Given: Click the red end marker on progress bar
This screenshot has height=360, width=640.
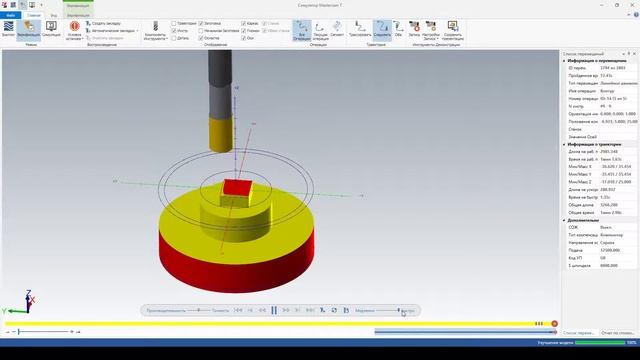Looking at the screenshot, I should 554,324.
